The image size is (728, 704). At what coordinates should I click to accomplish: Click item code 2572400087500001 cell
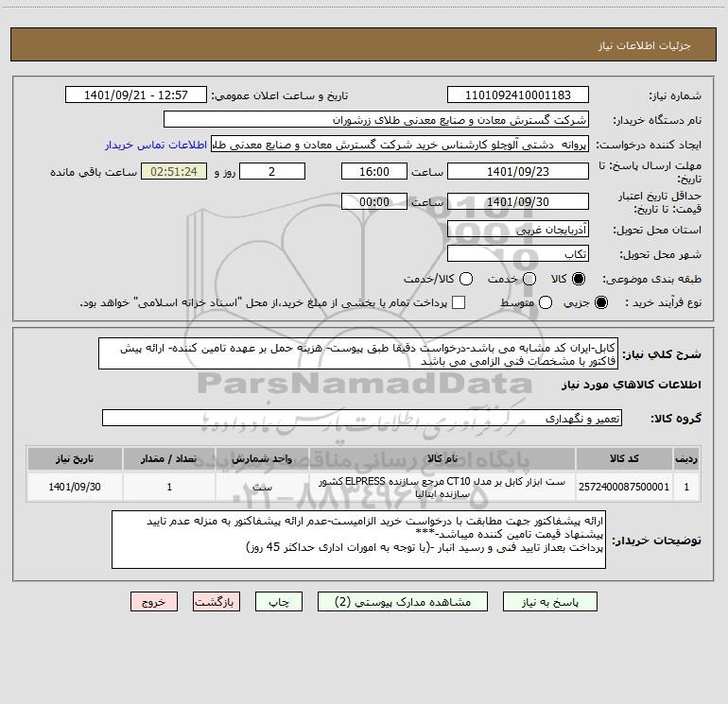[624, 487]
